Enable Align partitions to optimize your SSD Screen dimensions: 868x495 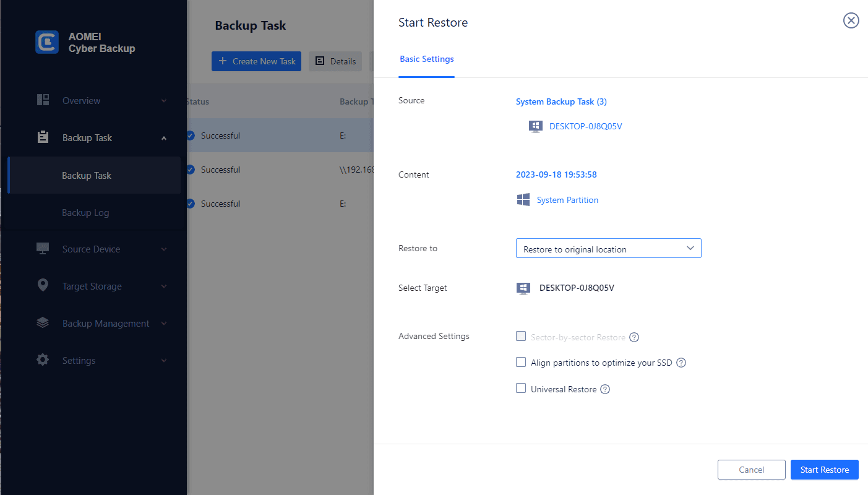[x=521, y=362]
